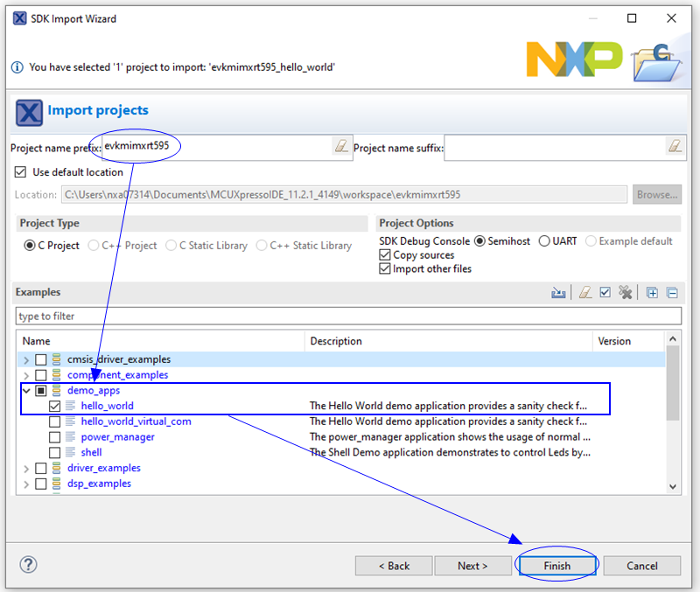Click the NXP logo
Viewport: 700px width, 592px height.
(575, 59)
